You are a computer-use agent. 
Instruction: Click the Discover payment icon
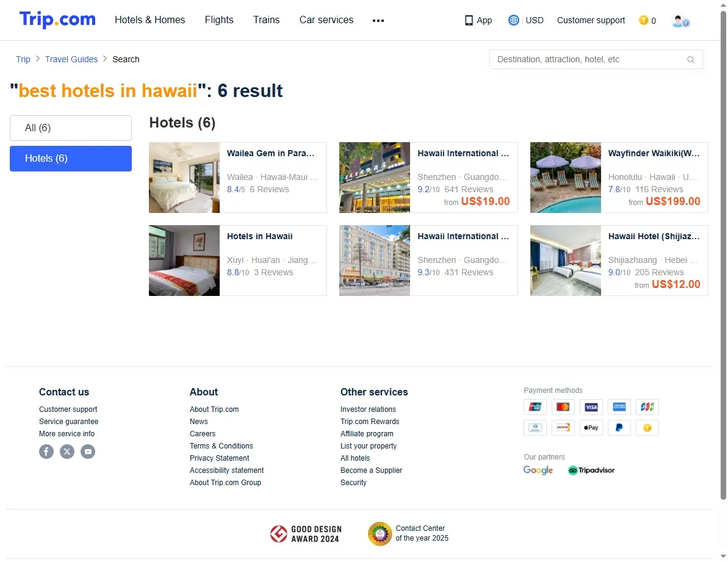(x=563, y=427)
